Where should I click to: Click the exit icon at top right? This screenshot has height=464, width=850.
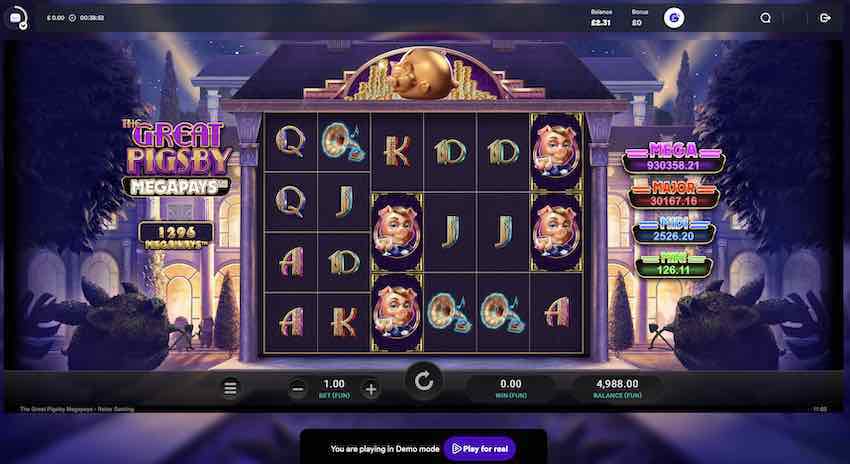tap(825, 18)
